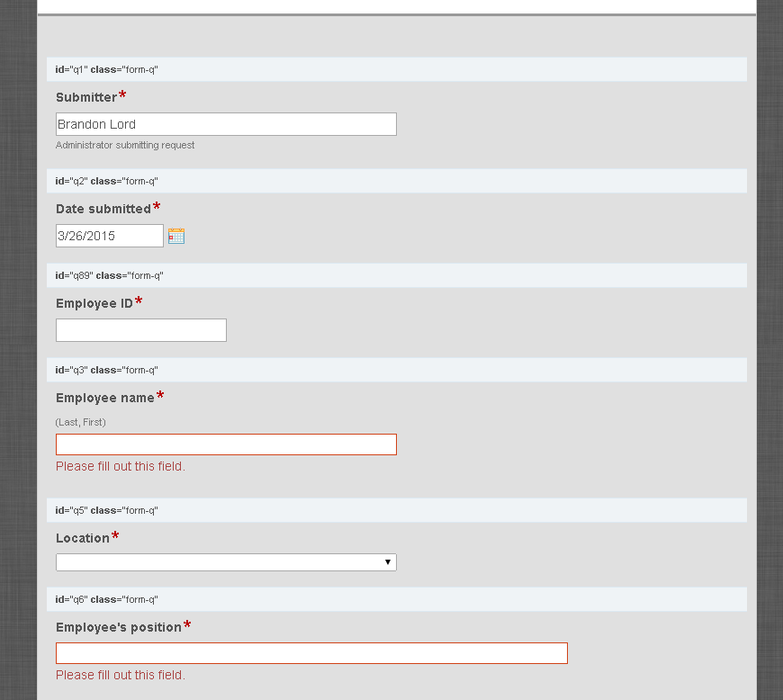
Task: Open the calendar date picker icon
Action: pos(176,236)
